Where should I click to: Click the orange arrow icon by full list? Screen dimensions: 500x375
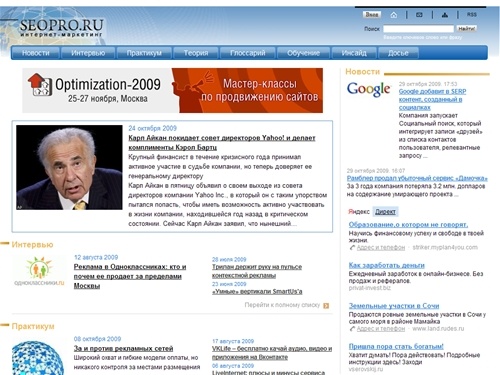click(326, 305)
